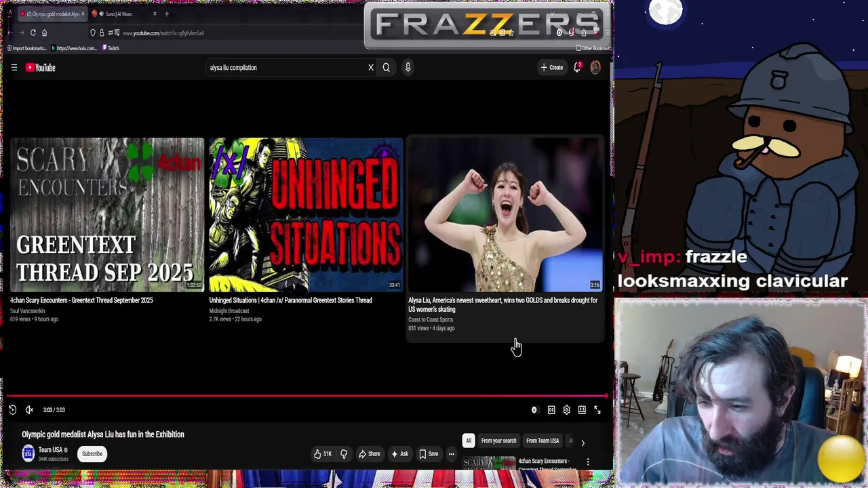Seek on the red video progress bar
Image resolution: width=868 pixels, height=488 pixels.
tap(307, 396)
